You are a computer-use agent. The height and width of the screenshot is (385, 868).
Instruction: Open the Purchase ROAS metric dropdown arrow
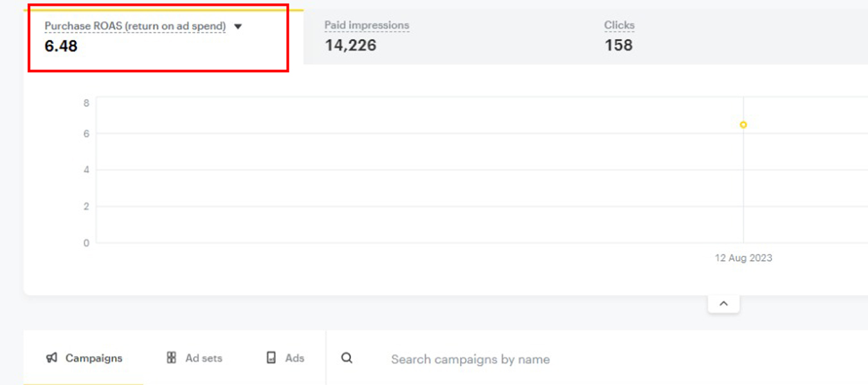point(238,26)
